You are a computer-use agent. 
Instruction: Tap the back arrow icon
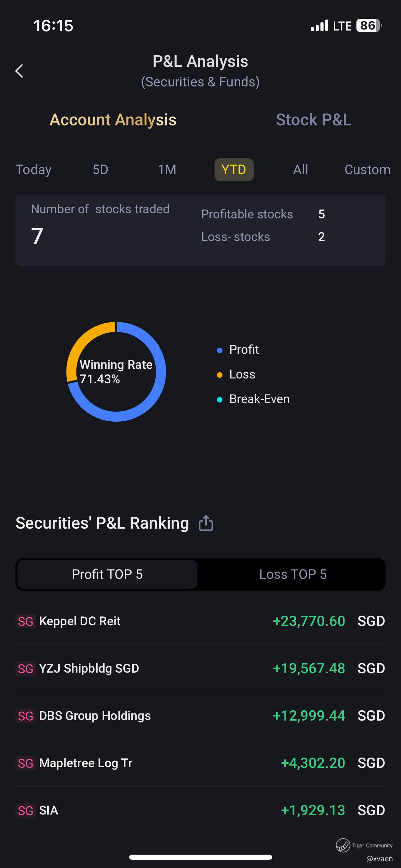[20, 71]
